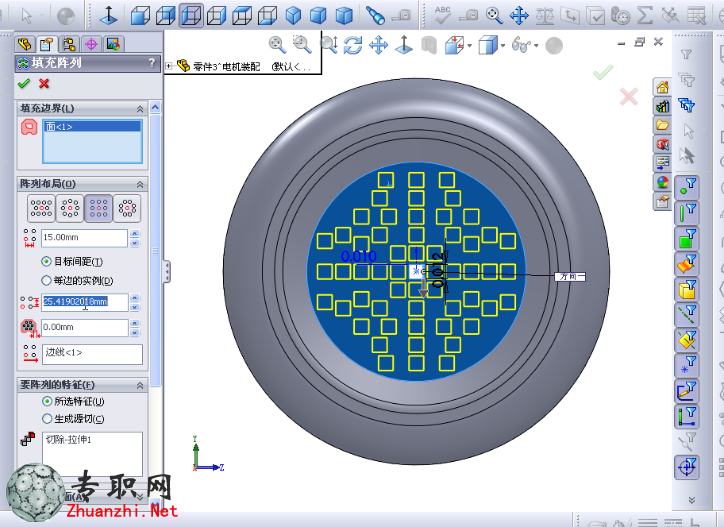Click Rotate View icon

click(353, 45)
